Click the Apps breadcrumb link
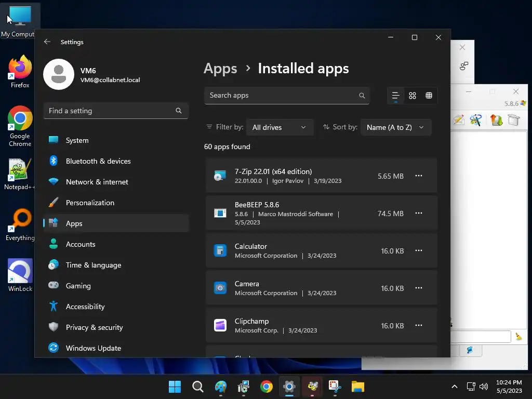 [220, 69]
